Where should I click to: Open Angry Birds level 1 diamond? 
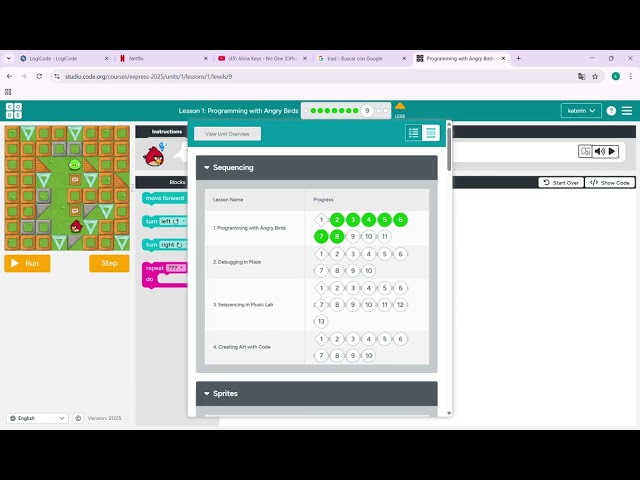(321, 220)
